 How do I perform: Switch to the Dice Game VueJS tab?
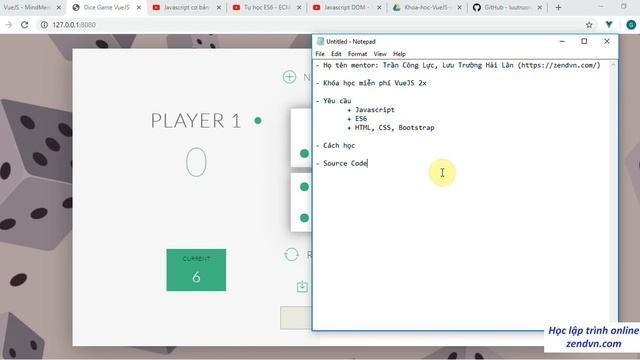[107, 7]
